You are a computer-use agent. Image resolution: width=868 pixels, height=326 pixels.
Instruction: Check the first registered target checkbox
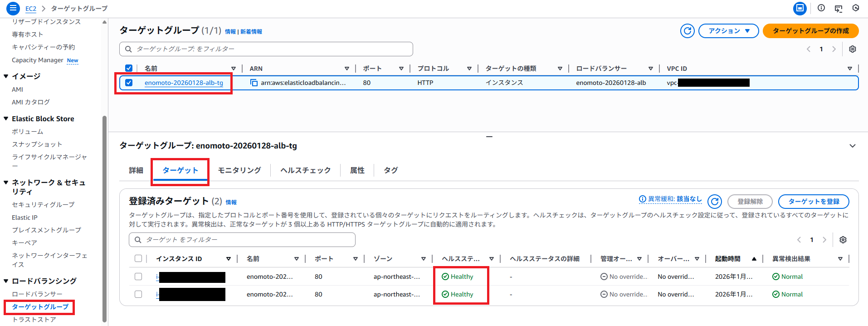(138, 277)
